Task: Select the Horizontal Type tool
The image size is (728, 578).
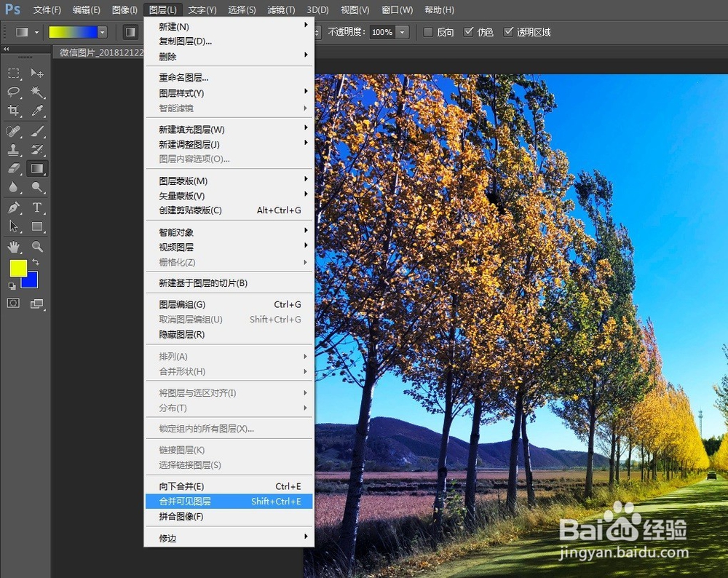Action: (36, 207)
